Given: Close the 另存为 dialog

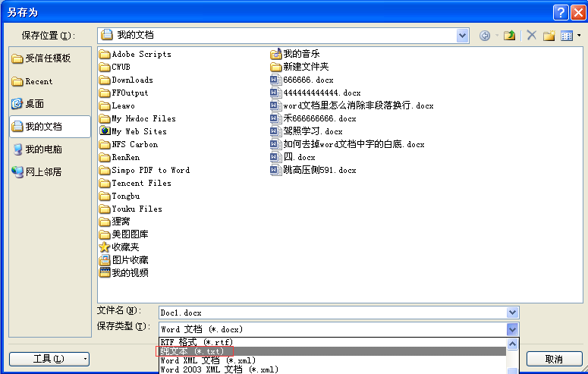Looking at the screenshot, I should 578,13.
